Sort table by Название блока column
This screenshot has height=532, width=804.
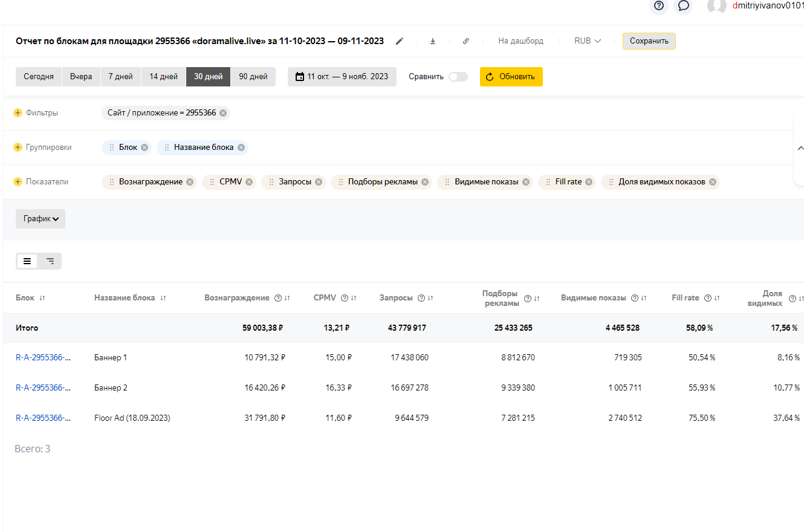(163, 298)
